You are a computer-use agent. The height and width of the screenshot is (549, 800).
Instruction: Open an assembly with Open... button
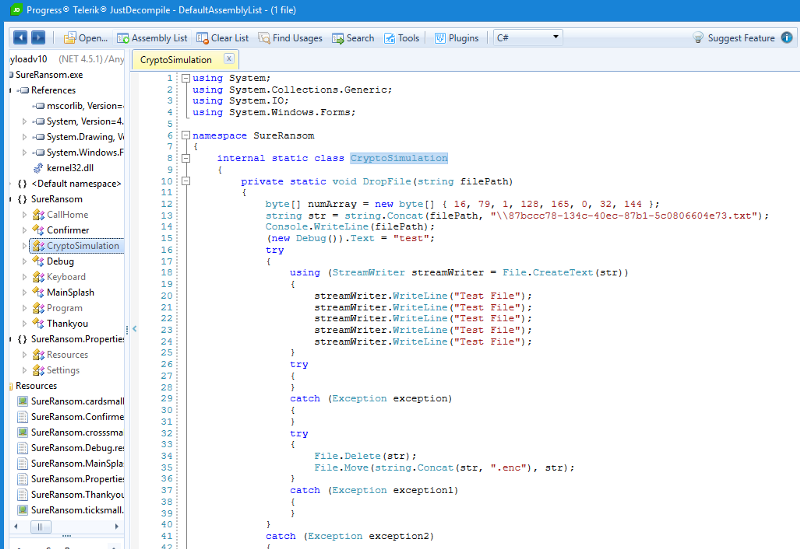[x=85, y=38]
